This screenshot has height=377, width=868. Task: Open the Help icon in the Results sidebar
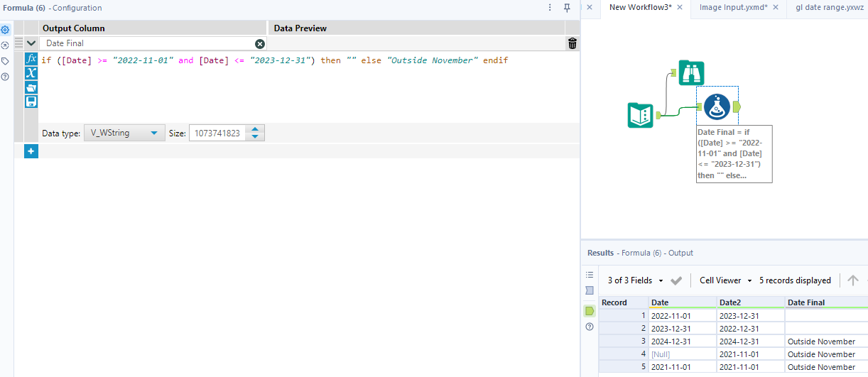[x=590, y=327]
